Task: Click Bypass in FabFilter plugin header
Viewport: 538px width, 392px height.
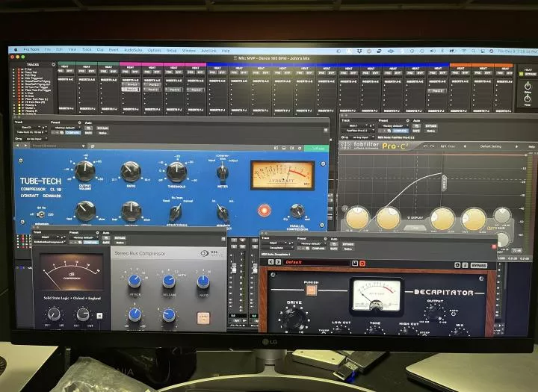Action: [x=431, y=126]
